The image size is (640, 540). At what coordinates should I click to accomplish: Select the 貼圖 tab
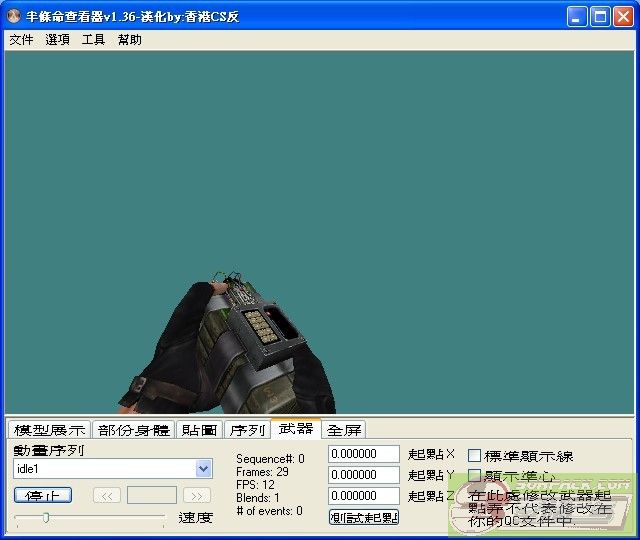199,430
